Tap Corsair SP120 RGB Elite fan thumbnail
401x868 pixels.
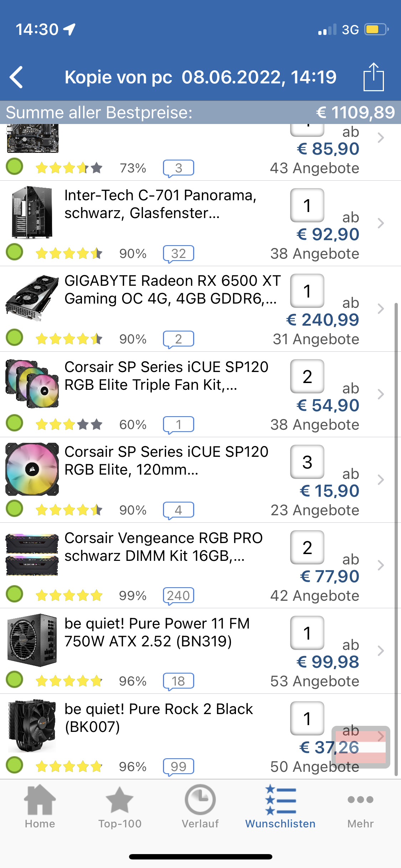[32, 469]
